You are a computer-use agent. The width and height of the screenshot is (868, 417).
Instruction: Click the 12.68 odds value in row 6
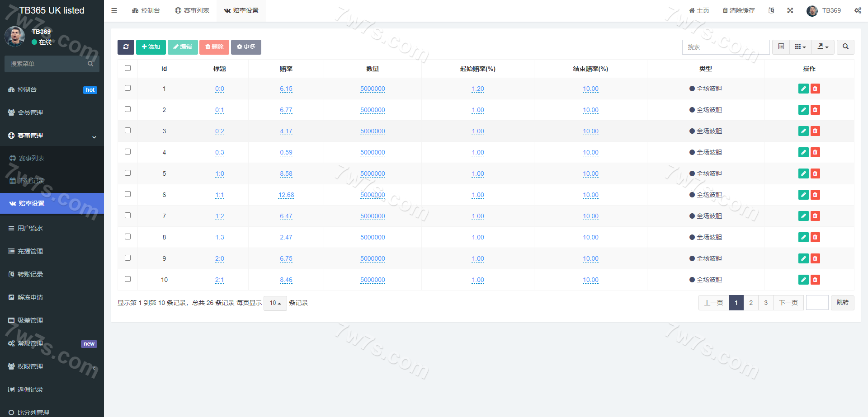286,195
